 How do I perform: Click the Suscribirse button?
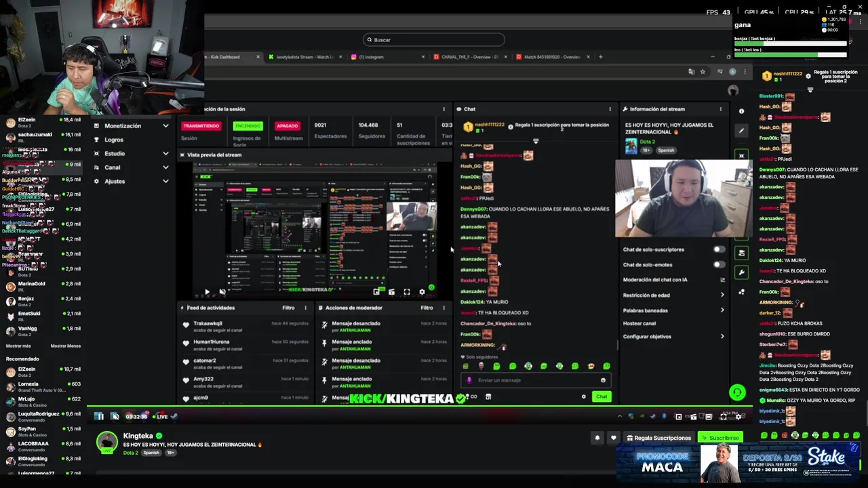click(x=720, y=438)
